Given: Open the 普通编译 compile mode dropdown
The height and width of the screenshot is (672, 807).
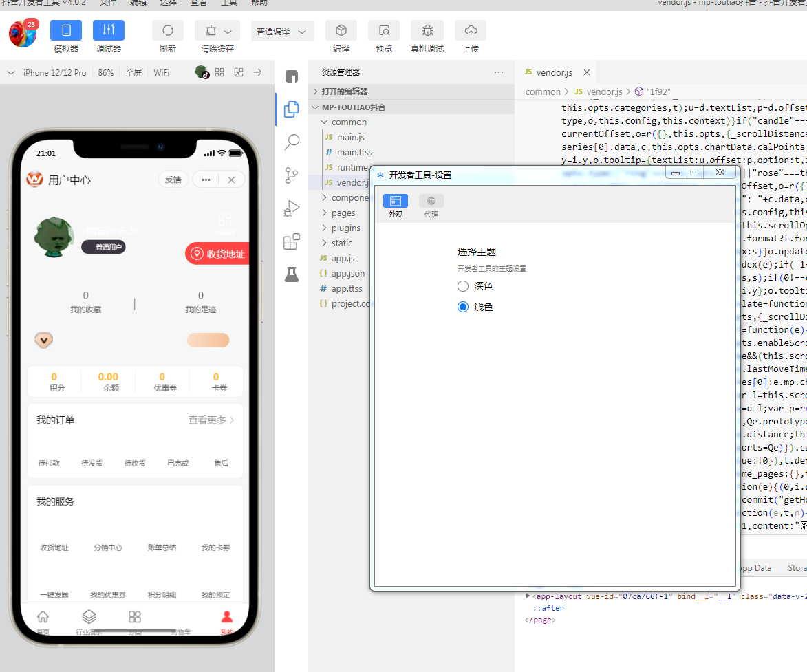Looking at the screenshot, I should (283, 31).
